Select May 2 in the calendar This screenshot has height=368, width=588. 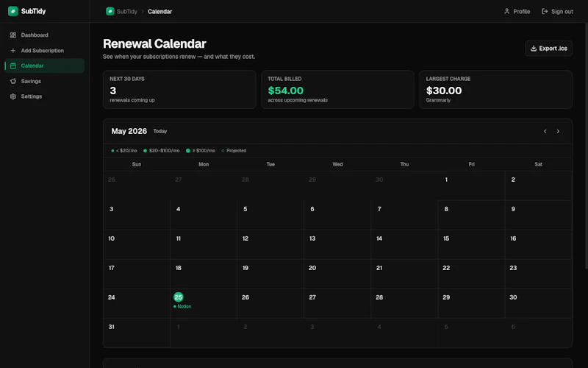point(539,185)
